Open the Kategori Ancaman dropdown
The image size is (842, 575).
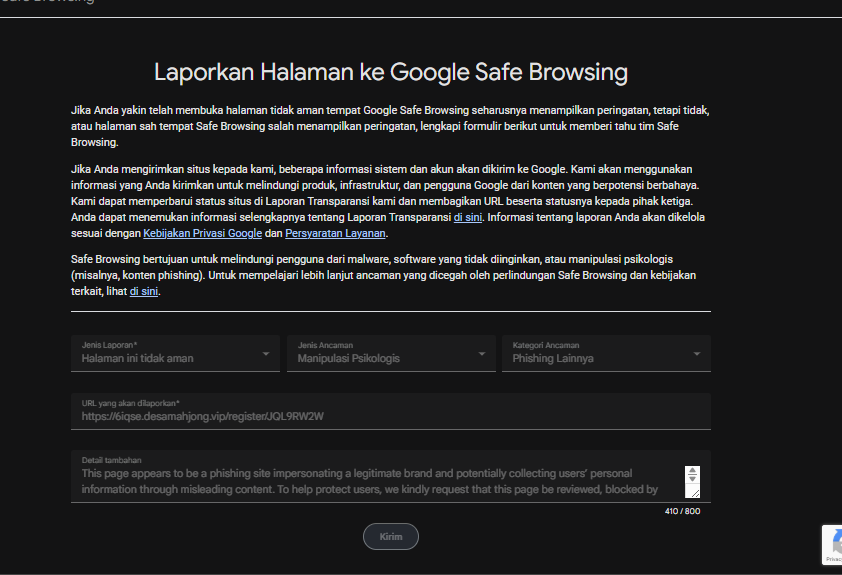(x=606, y=353)
